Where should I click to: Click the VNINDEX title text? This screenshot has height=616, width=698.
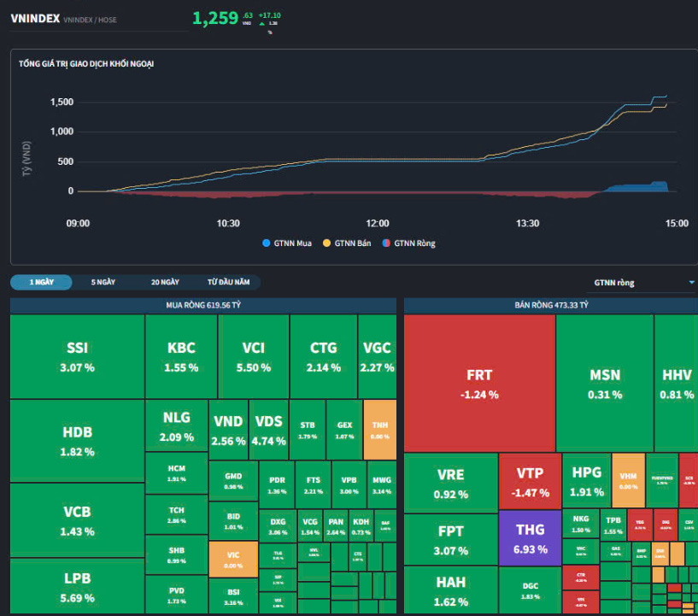pos(35,19)
